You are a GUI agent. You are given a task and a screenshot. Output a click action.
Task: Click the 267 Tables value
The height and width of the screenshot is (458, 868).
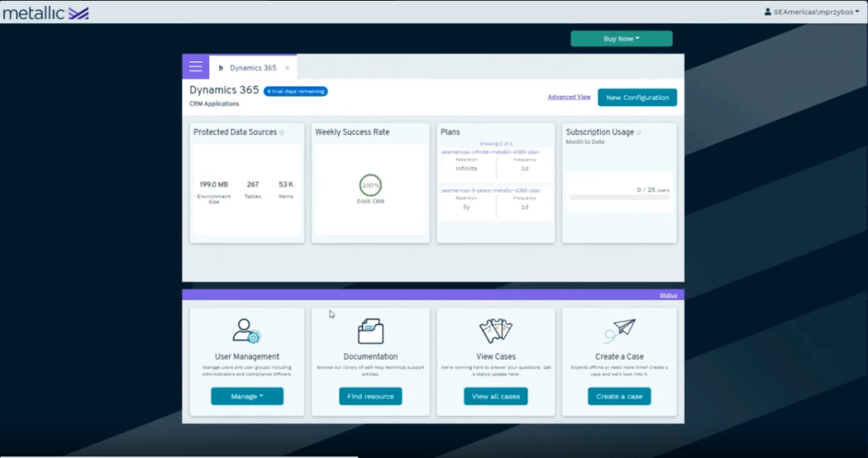click(253, 184)
